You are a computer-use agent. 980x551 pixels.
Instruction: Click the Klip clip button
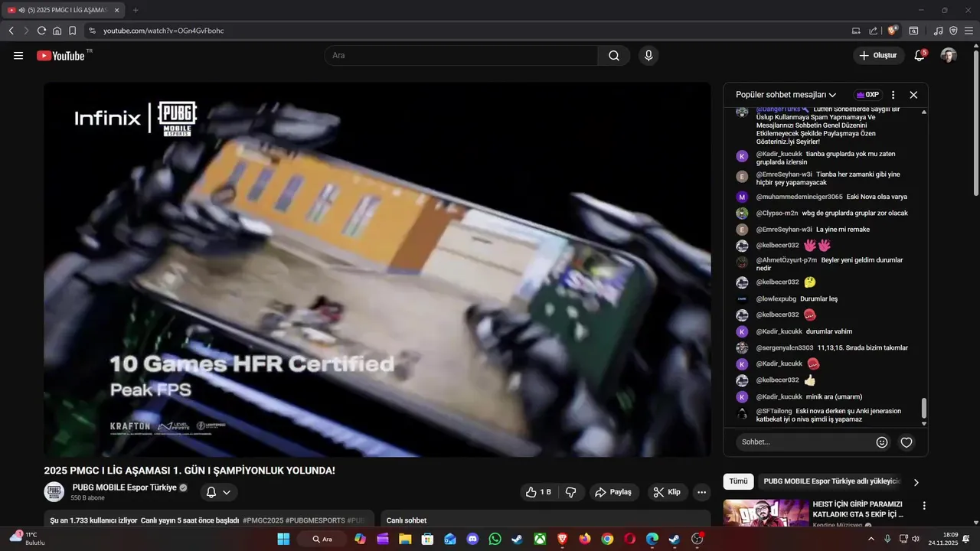[667, 492]
